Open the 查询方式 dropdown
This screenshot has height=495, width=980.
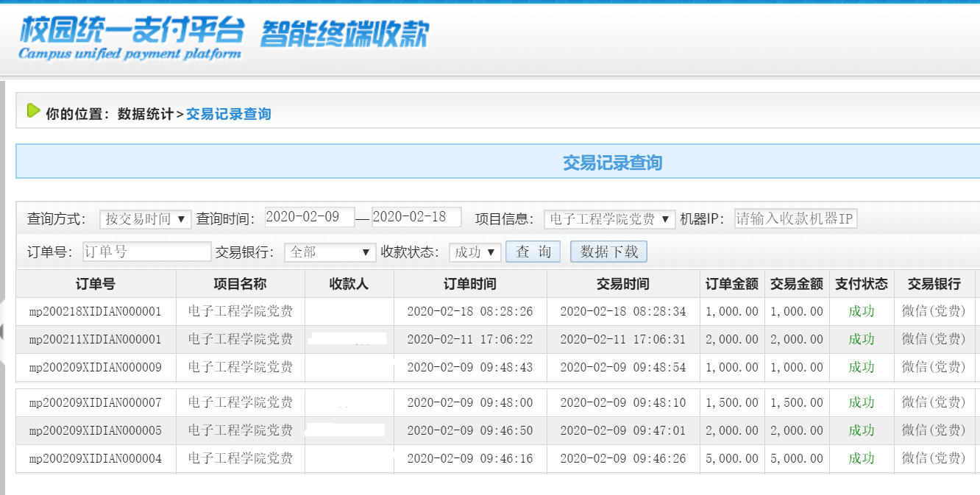tap(145, 219)
